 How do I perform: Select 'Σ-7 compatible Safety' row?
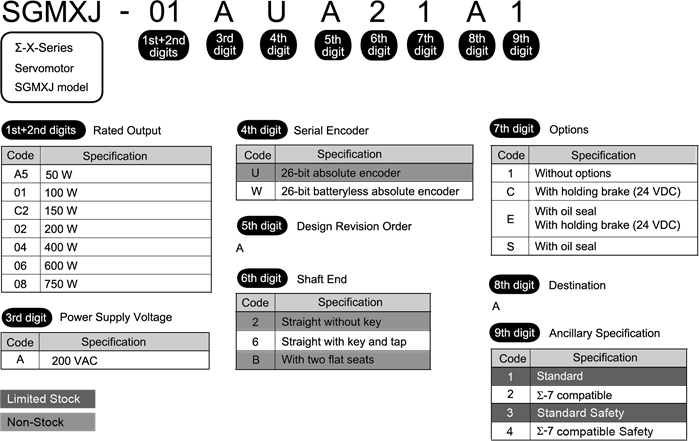(589, 431)
